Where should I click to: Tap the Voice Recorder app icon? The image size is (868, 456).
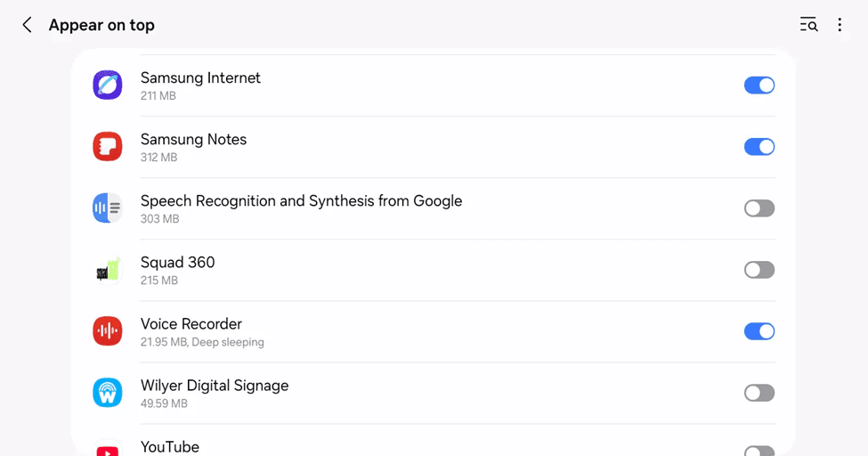pyautogui.click(x=108, y=331)
